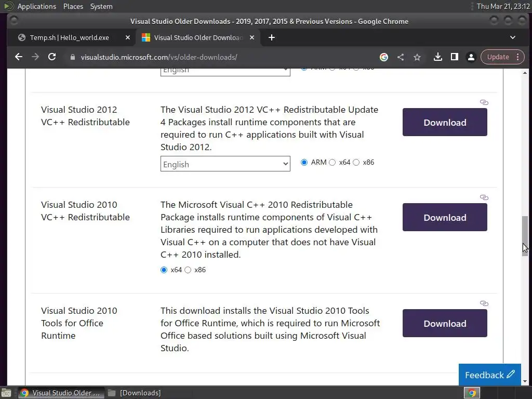532x399 pixels.
Task: Click the forward navigation arrow
Action: (x=35, y=57)
